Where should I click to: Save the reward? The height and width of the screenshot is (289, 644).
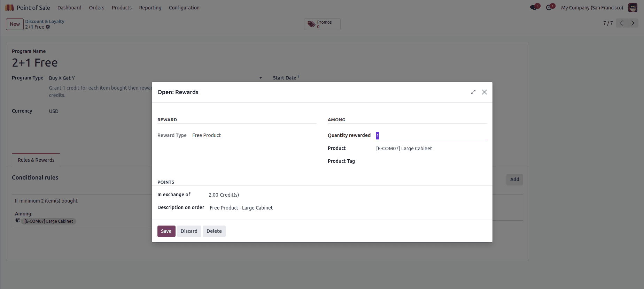(166, 231)
